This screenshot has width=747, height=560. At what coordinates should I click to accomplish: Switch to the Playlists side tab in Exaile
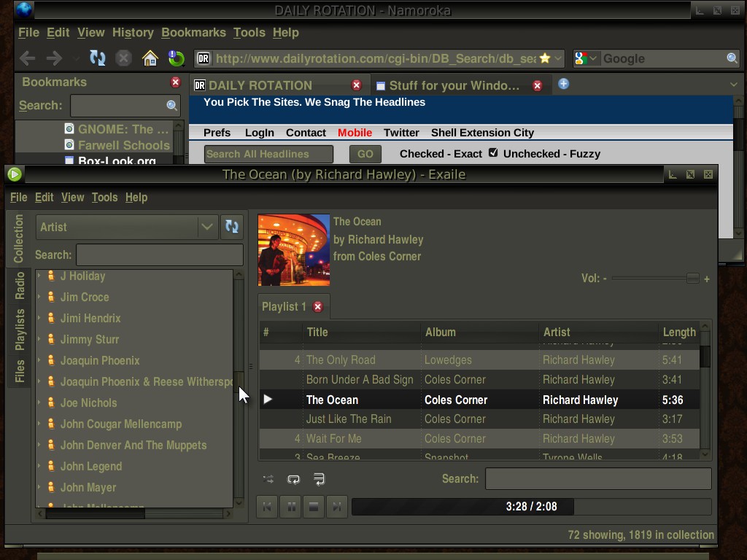tap(20, 330)
